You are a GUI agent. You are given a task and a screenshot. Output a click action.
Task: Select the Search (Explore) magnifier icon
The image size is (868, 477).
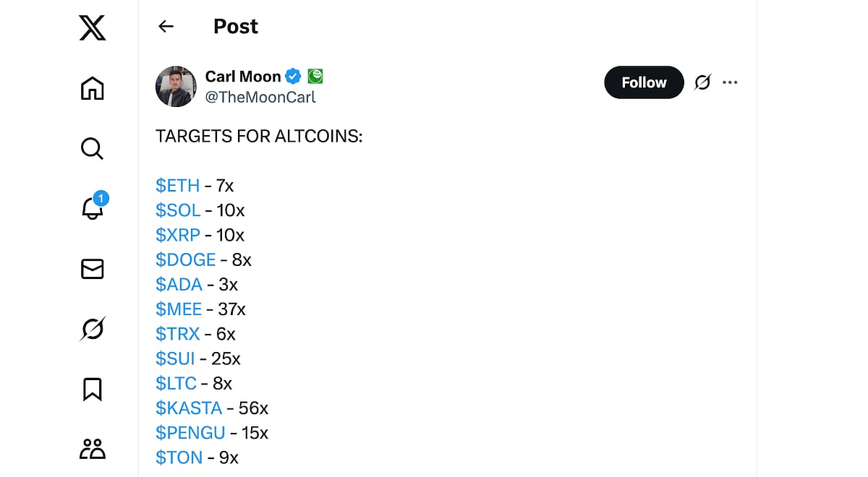[92, 149]
